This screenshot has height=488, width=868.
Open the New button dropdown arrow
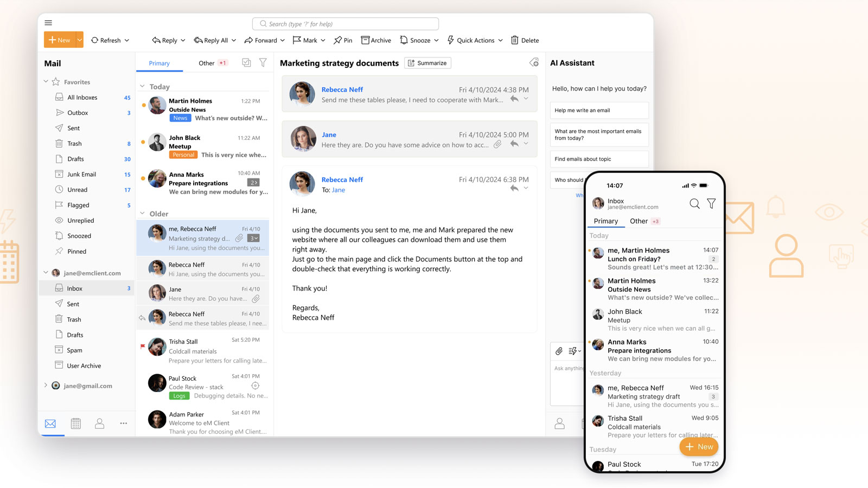pyautogui.click(x=80, y=40)
